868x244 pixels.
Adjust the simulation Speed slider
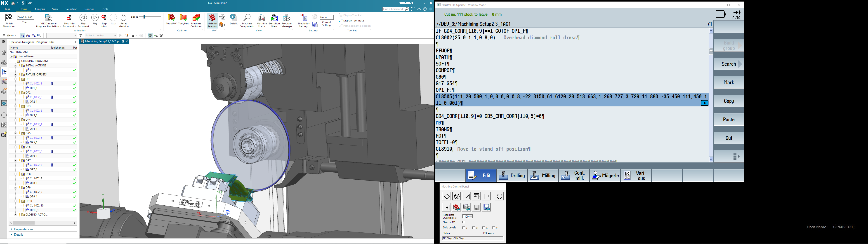(x=144, y=17)
